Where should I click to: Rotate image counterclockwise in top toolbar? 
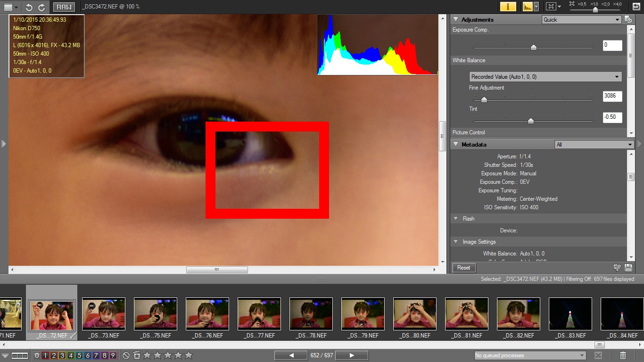(x=29, y=7)
